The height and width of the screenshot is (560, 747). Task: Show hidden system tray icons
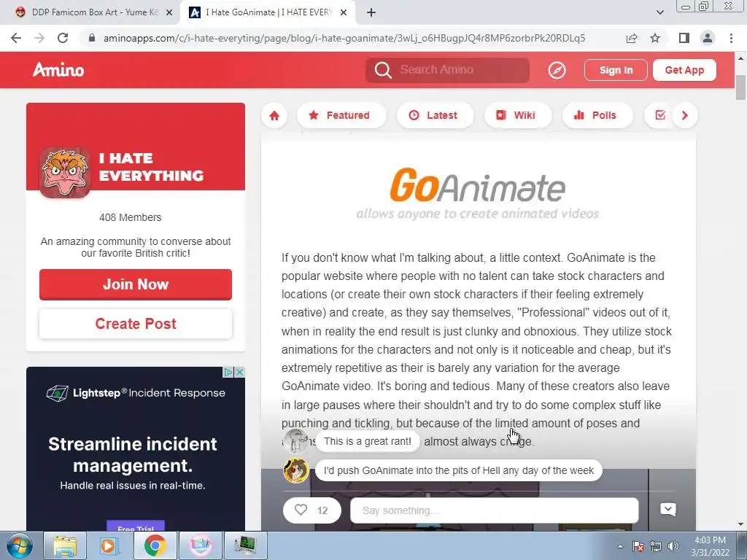pyautogui.click(x=620, y=546)
